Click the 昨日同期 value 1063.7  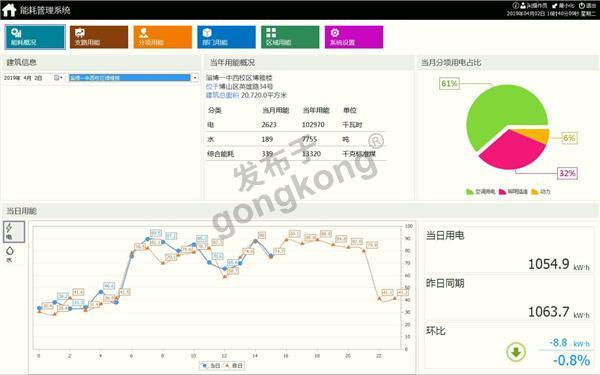[549, 311]
